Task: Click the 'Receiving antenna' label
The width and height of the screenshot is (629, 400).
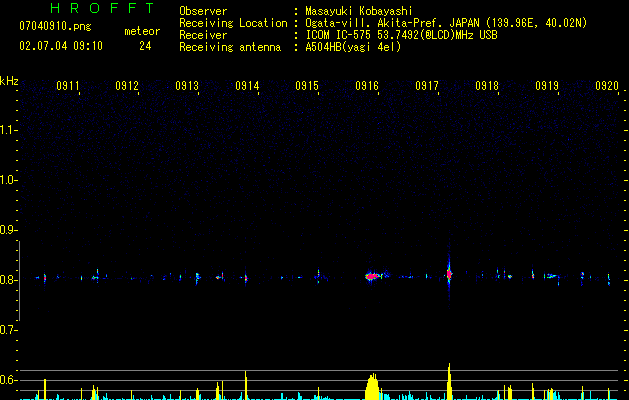Action: (x=230, y=47)
